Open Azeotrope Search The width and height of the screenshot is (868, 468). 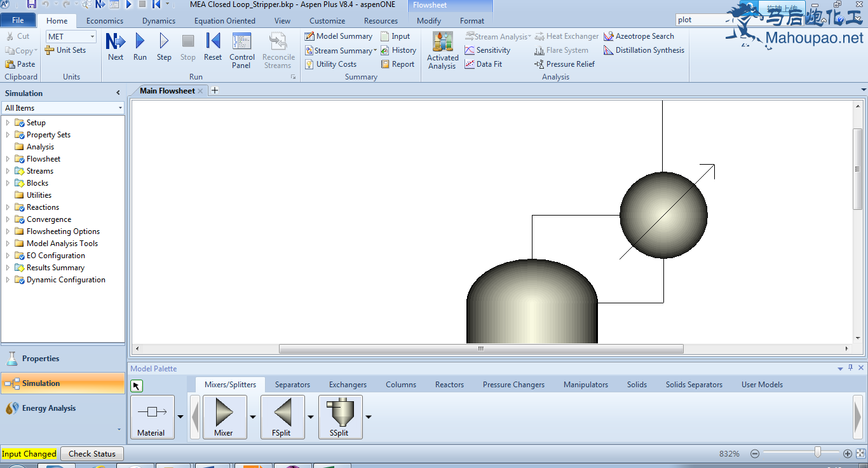click(639, 36)
